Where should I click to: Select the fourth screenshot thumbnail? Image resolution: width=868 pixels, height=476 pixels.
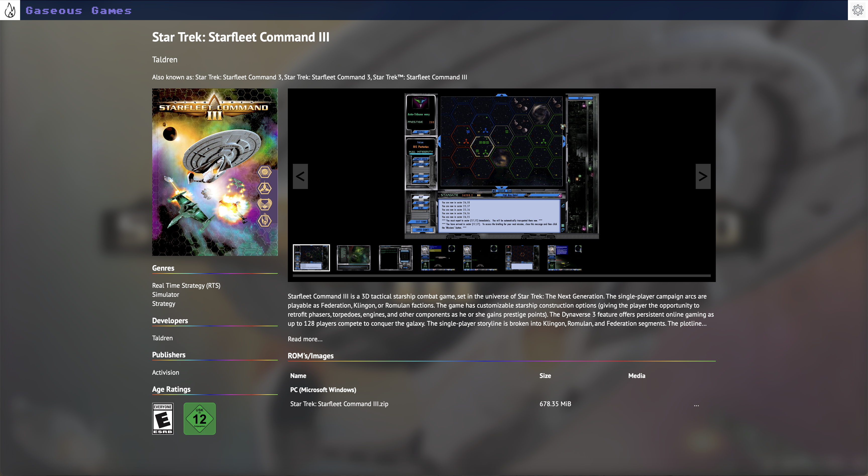click(438, 258)
